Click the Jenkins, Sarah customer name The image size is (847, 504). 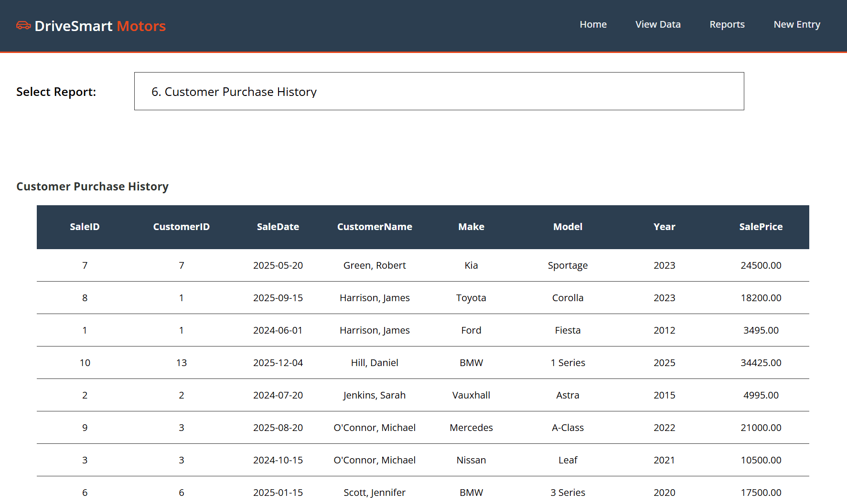(375, 395)
